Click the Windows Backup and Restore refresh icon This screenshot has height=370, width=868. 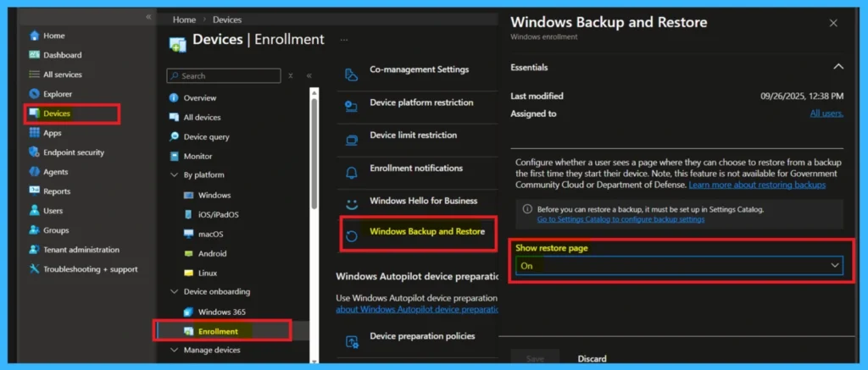(352, 237)
